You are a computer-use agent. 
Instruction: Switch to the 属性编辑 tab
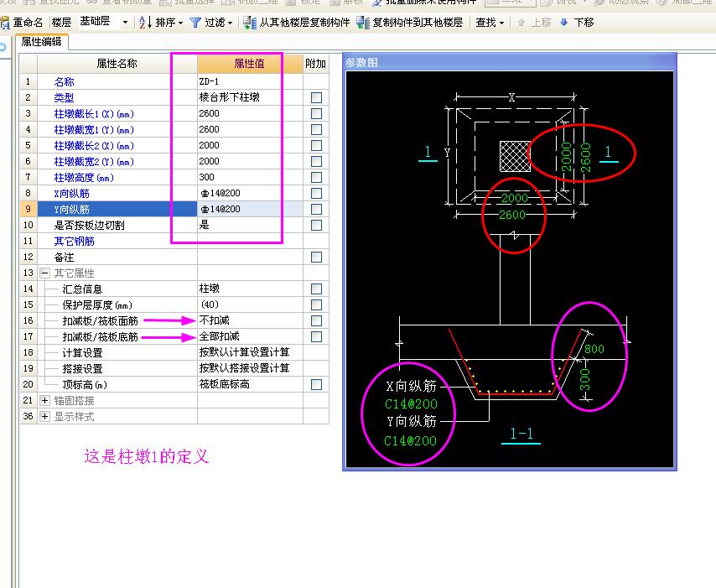[x=42, y=42]
